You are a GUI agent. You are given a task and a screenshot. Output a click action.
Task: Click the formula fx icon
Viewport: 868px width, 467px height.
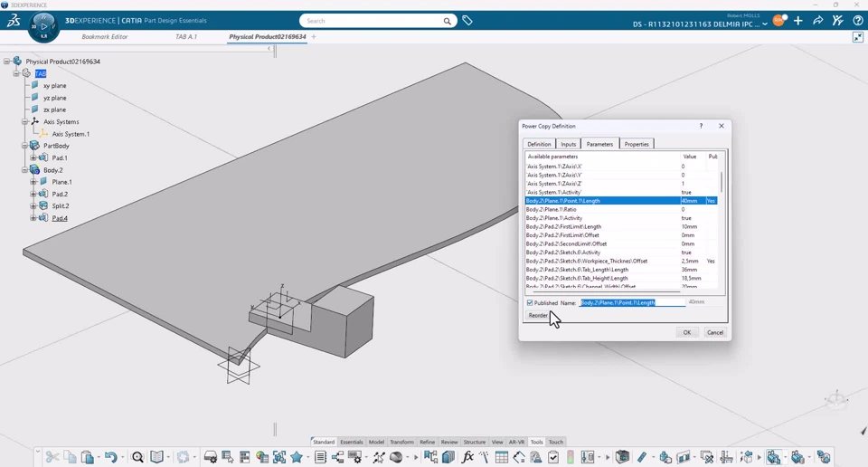(x=467, y=457)
